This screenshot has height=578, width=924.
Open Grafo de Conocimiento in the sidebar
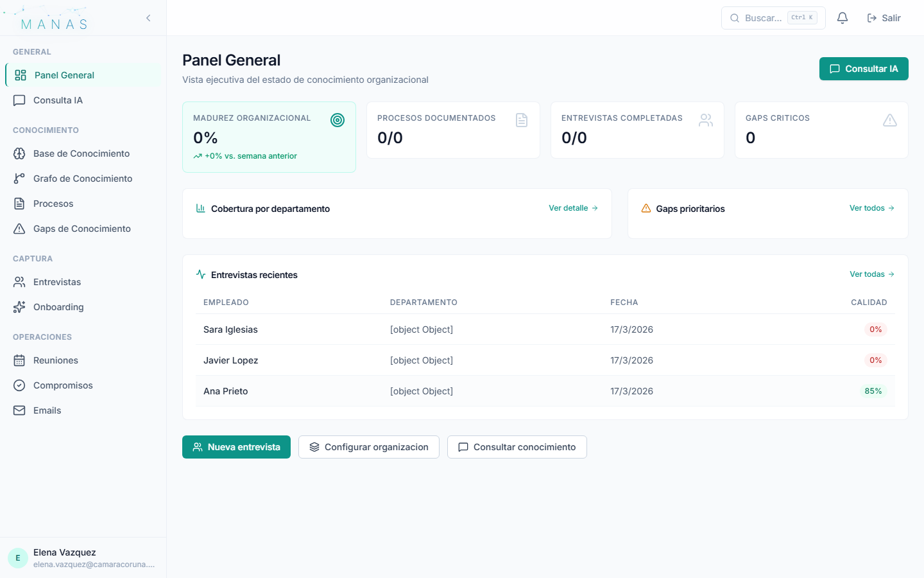coord(83,179)
